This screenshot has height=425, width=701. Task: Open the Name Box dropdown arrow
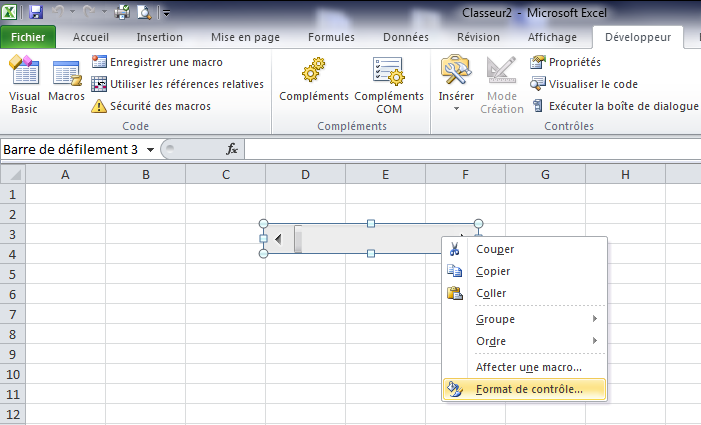pyautogui.click(x=150, y=149)
